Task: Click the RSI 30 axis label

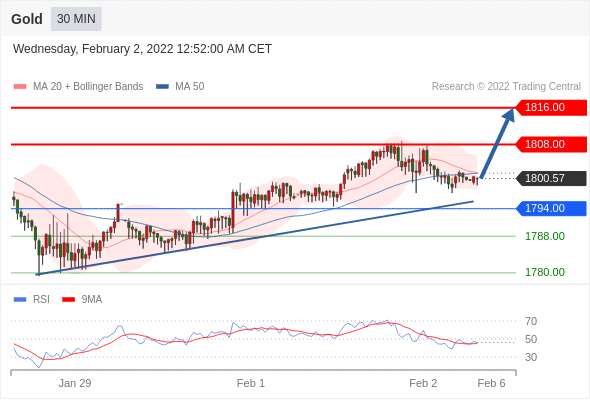Action: tap(531, 357)
